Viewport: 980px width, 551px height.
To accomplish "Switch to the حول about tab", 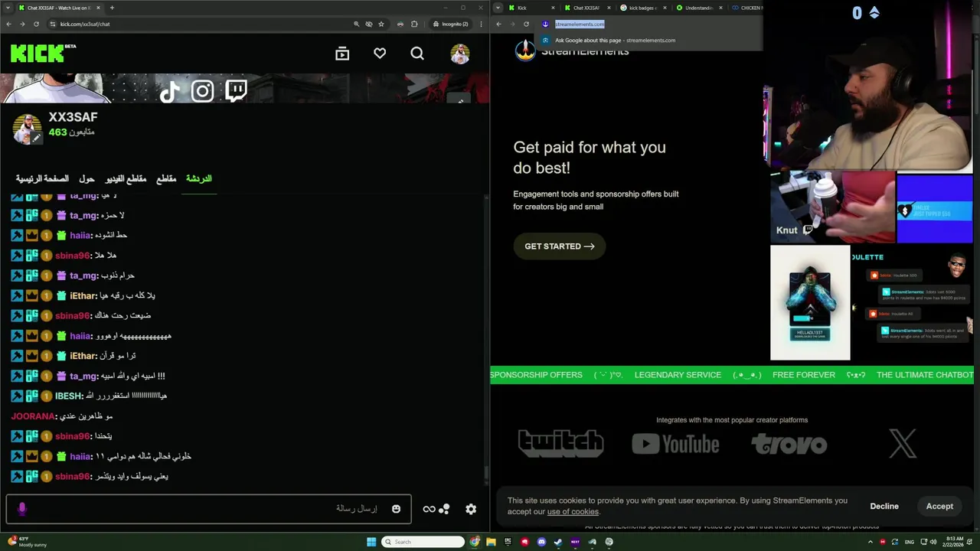I will 87,178.
